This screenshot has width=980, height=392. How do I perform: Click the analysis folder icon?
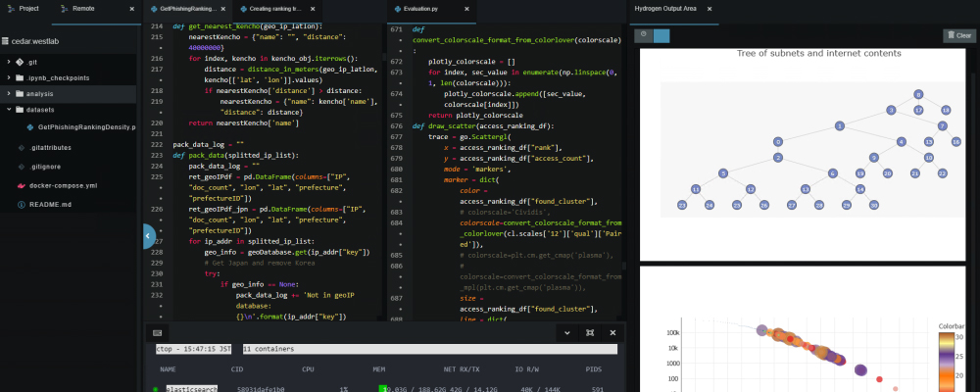pos(20,93)
